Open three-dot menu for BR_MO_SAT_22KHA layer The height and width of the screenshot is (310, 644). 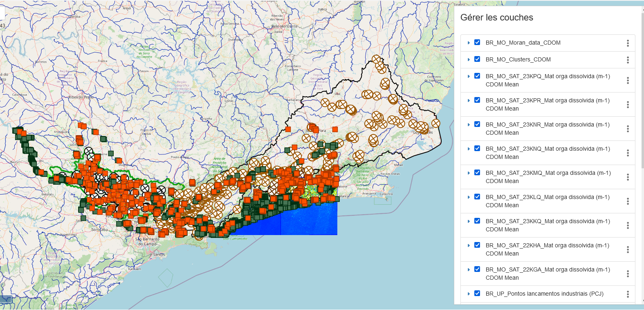(628, 249)
